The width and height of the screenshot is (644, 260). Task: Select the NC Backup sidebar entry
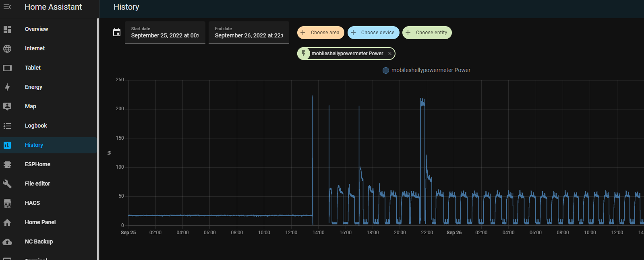(48, 242)
